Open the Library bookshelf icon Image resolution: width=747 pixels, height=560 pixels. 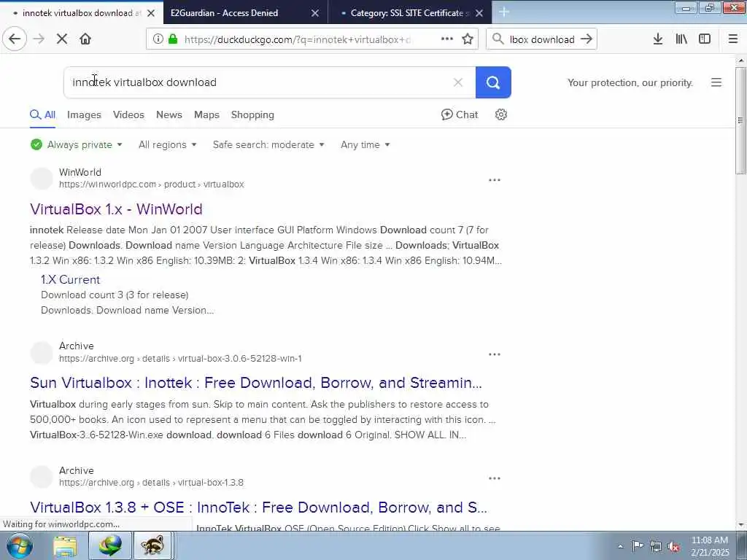681,39
